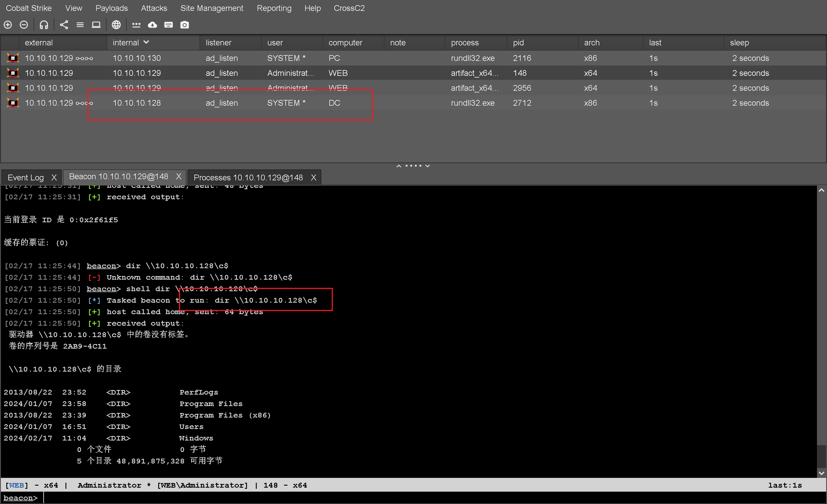View keystrokes keyboard icon
The width and height of the screenshot is (827, 504).
[169, 25]
